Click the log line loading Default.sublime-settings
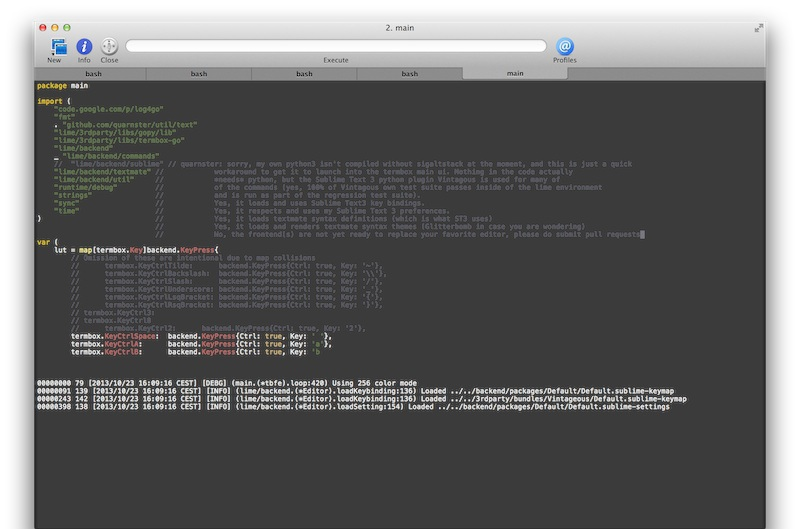The width and height of the screenshot is (800, 529). [x=353, y=407]
